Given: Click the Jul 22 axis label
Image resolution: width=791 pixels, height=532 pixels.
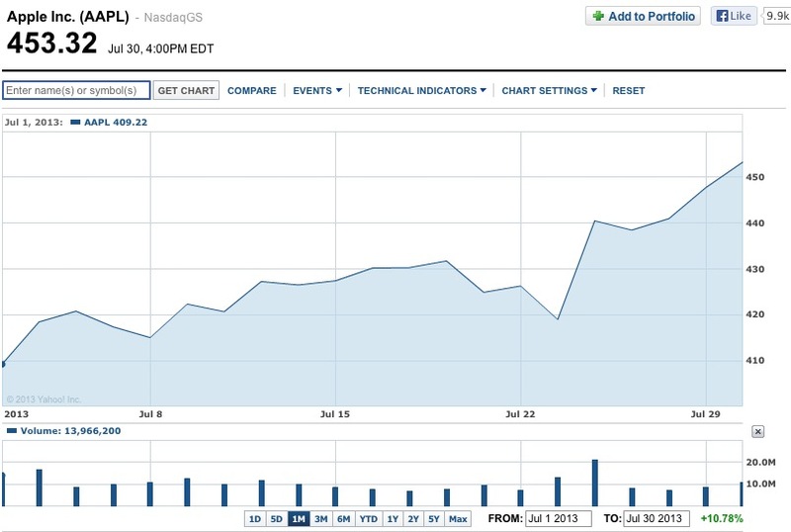Looking at the screenshot, I should coord(520,414).
